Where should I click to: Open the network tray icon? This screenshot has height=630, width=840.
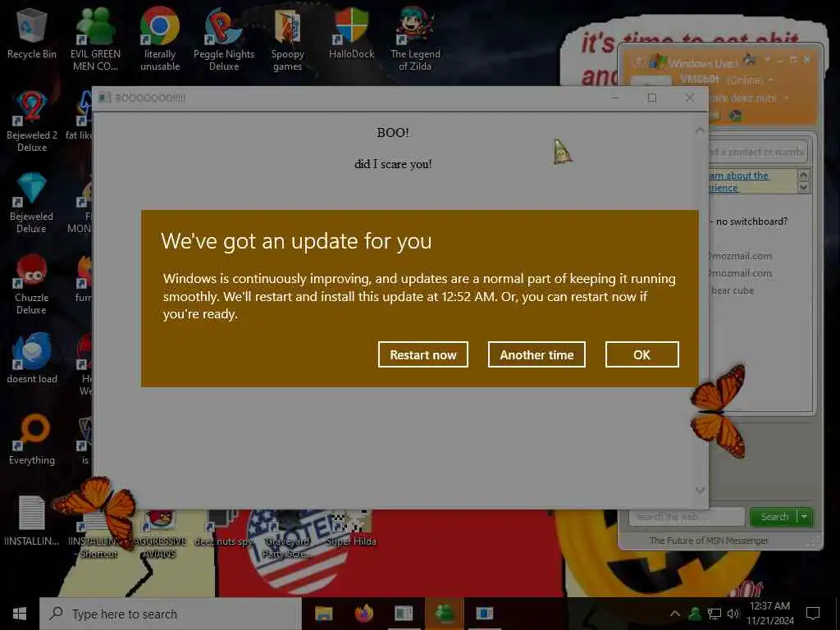click(714, 614)
